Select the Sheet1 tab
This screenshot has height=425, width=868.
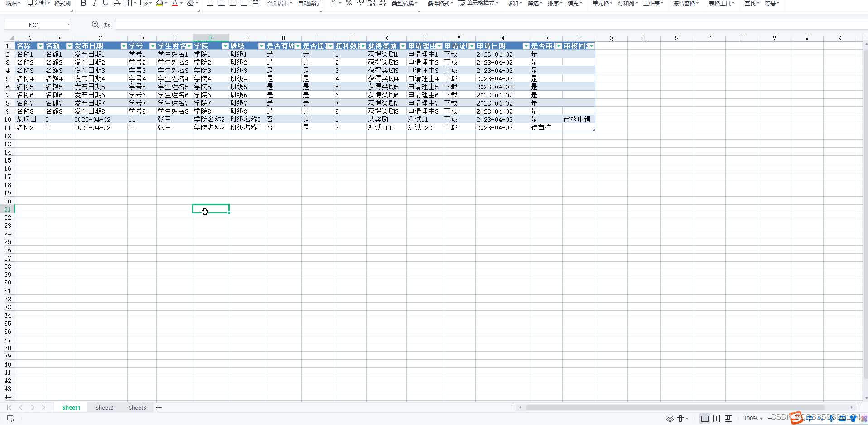click(71, 407)
